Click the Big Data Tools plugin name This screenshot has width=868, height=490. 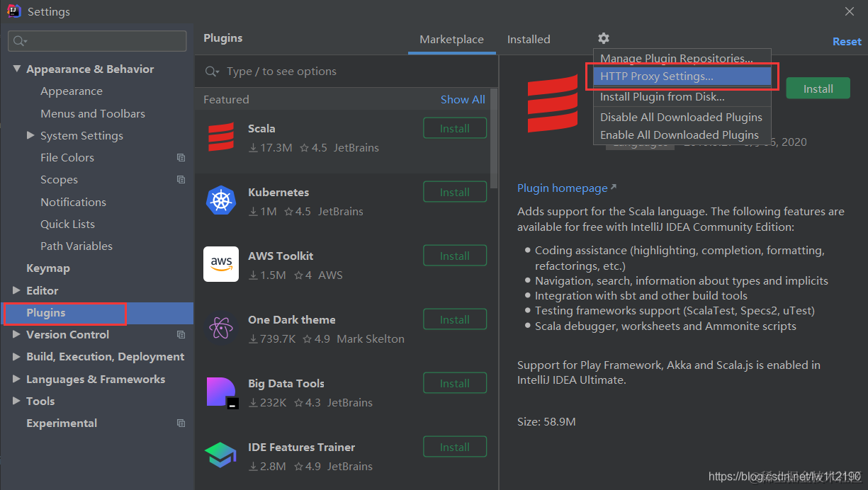pos(286,384)
